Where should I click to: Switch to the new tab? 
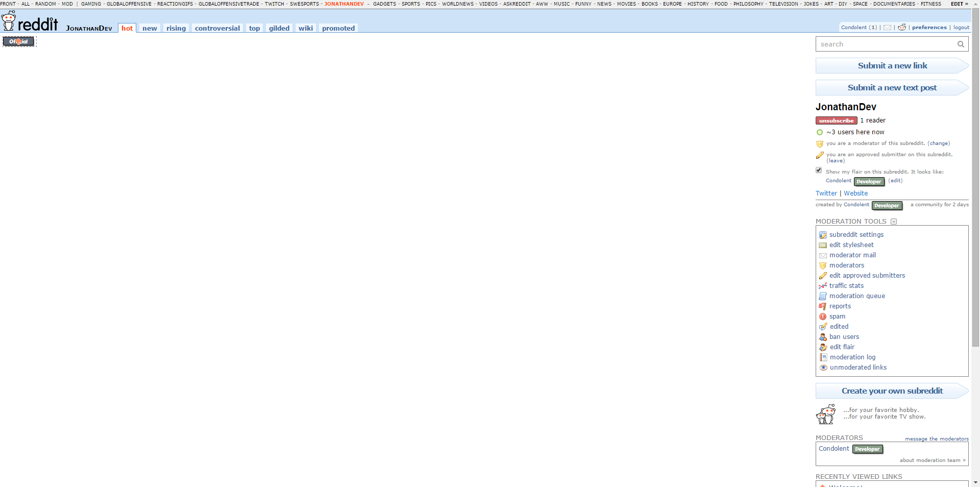coord(150,28)
